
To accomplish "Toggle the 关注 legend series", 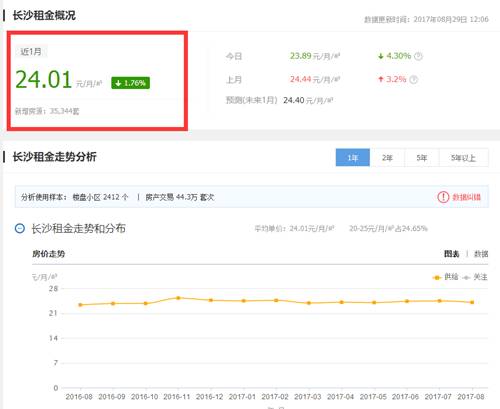I will (x=475, y=277).
